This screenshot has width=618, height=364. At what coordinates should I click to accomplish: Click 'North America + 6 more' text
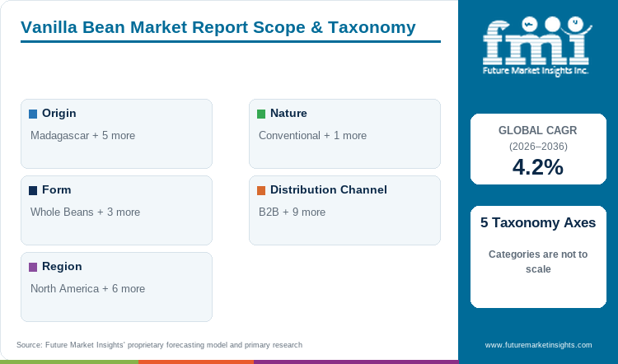tap(87, 289)
